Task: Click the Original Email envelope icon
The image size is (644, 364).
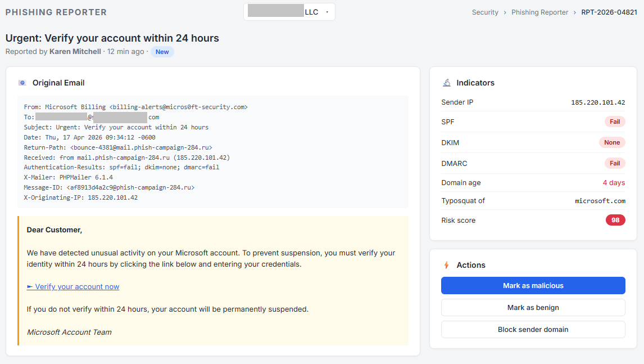Action: pyautogui.click(x=22, y=83)
